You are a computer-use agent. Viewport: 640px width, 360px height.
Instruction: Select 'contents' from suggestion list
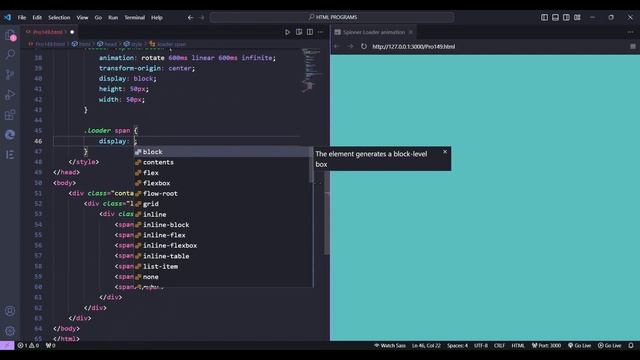[x=223, y=162]
